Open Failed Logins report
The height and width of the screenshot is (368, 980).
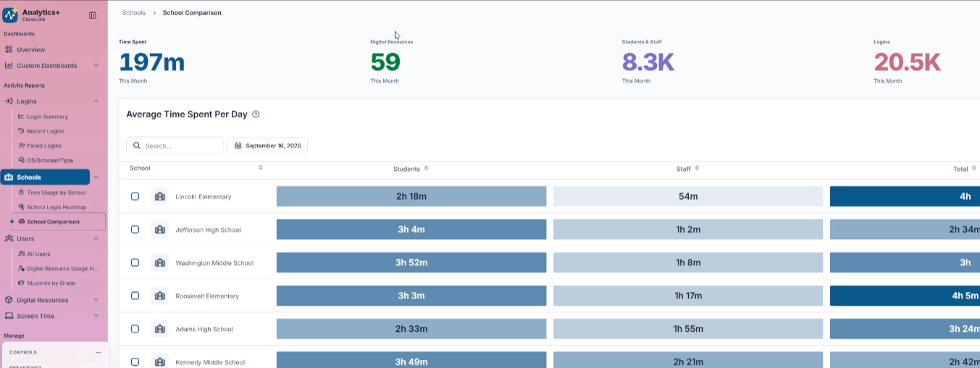tap(44, 146)
